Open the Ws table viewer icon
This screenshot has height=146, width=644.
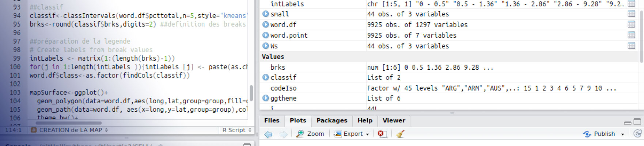point(631,46)
